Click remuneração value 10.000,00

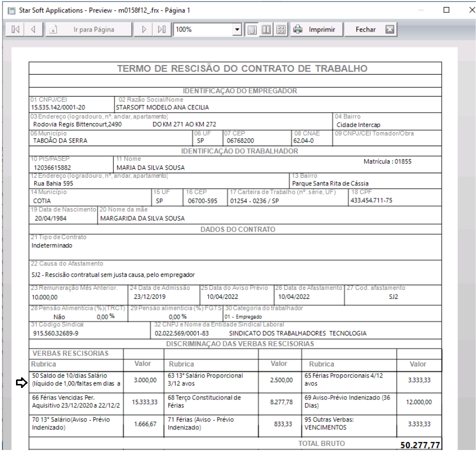[x=45, y=297]
